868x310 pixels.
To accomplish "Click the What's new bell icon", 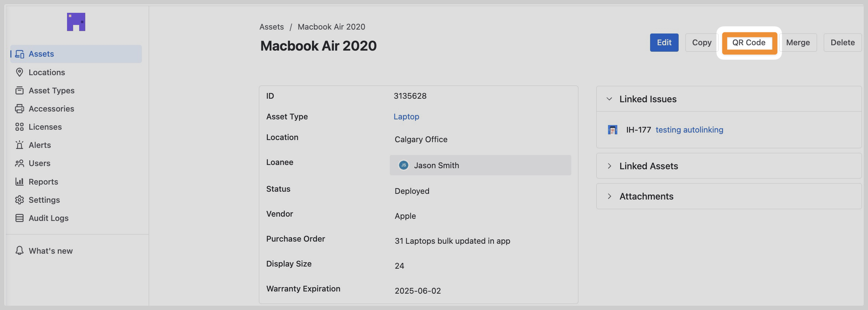I will [x=20, y=250].
